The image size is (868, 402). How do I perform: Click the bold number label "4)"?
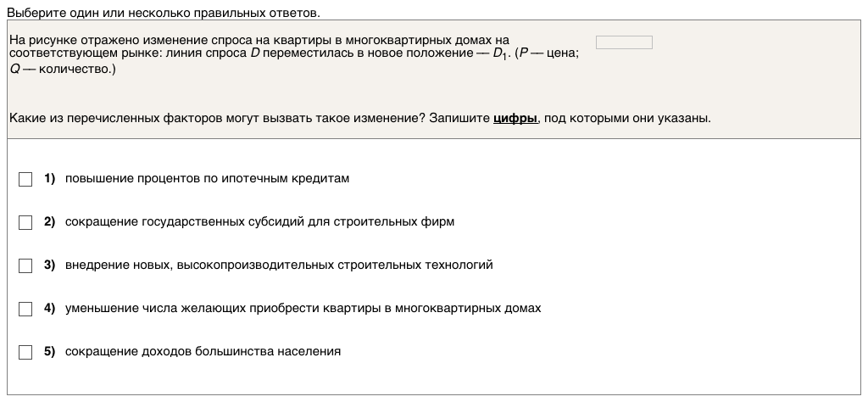click(49, 309)
